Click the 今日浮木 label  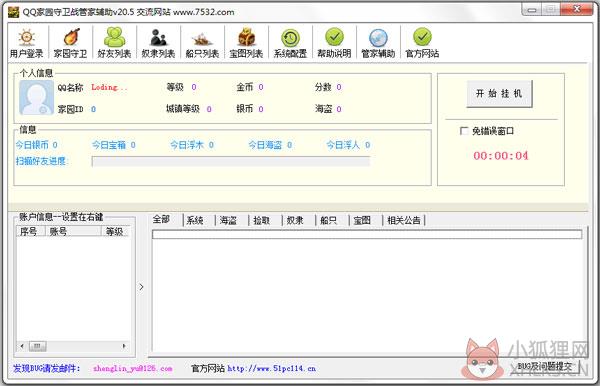coord(187,145)
